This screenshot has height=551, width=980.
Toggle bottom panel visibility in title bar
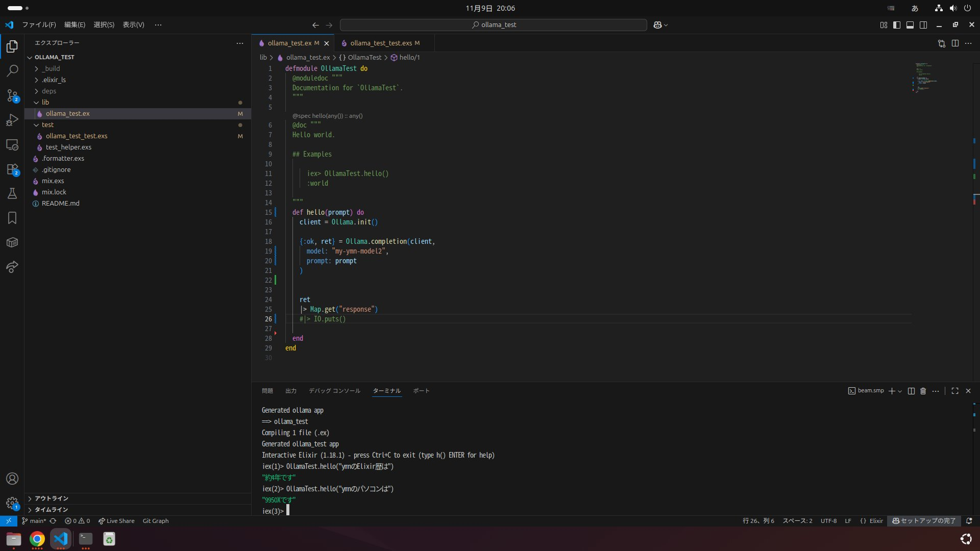click(910, 25)
